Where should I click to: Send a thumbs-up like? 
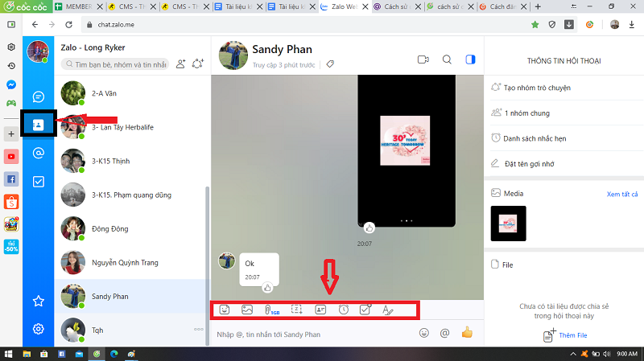(x=467, y=332)
